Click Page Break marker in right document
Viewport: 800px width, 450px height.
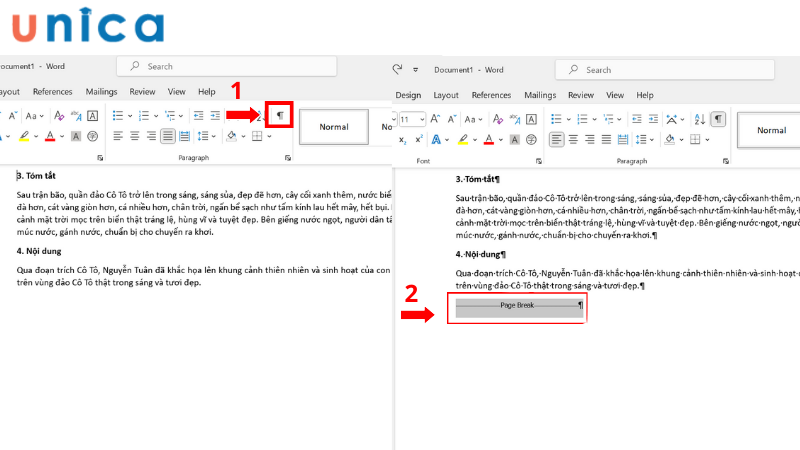tap(519, 306)
